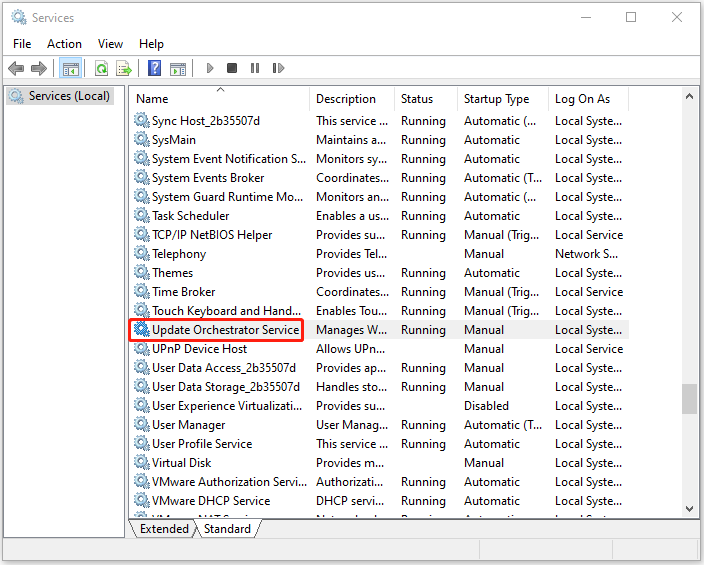This screenshot has width=704, height=565.
Task: Click Authorizati... description cell
Action: (x=349, y=481)
